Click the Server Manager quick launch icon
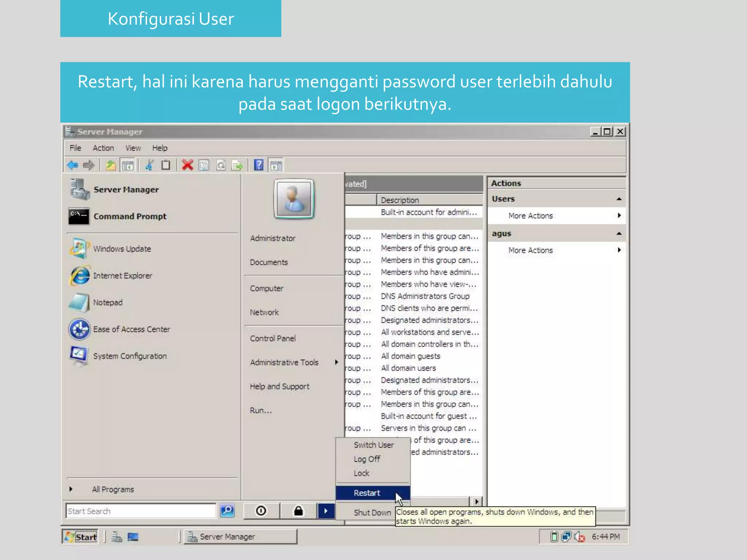Screen dimensions: 747x560 point(117,537)
